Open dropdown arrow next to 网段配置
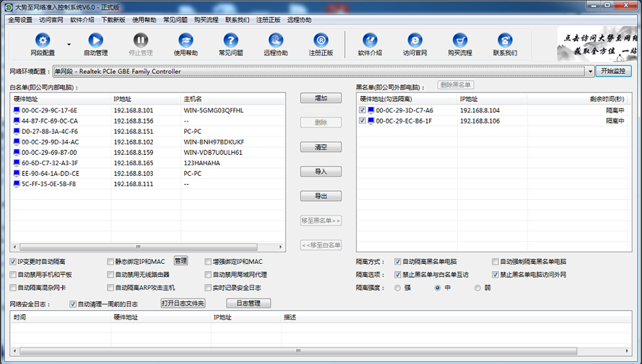 (x=69, y=45)
